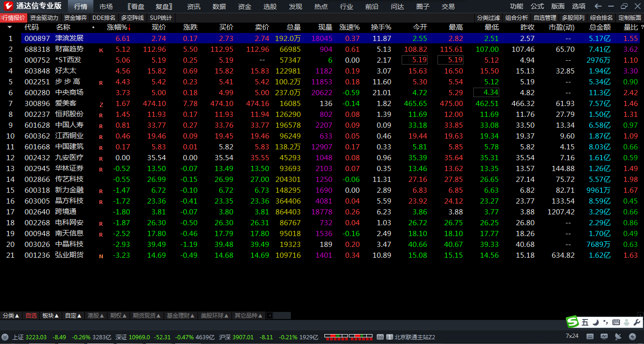644x344 pixels.
Task: Open the 公式 menu
Action: click(x=537, y=6)
